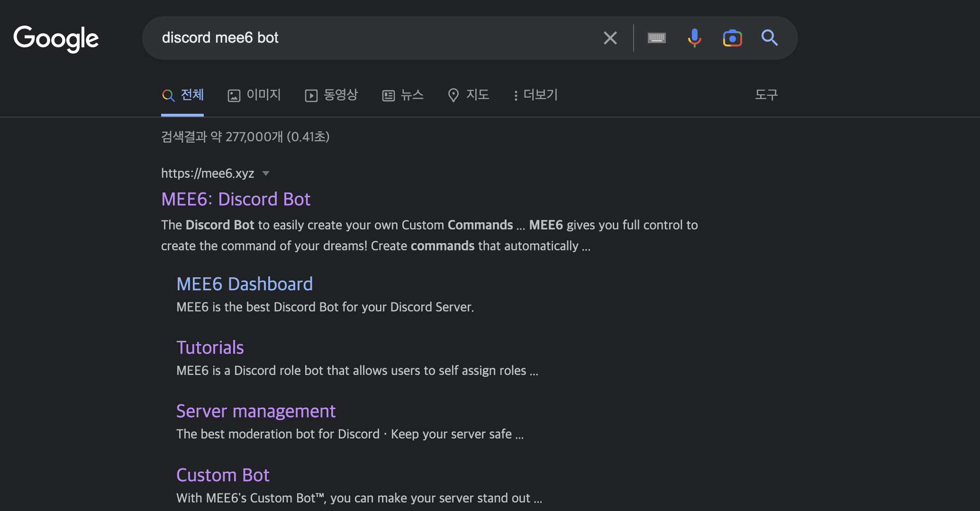Open the Custom Bot sitelink
This screenshot has width=980, height=511.
point(223,475)
